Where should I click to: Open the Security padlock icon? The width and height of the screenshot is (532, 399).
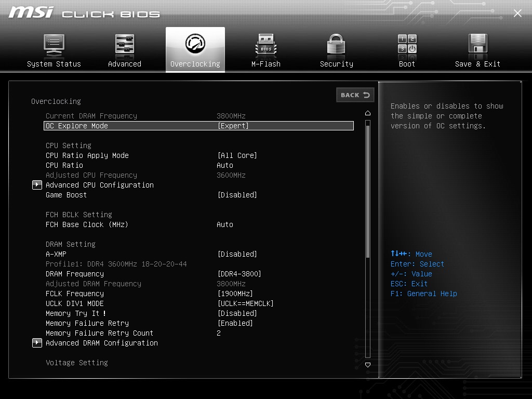click(x=336, y=44)
